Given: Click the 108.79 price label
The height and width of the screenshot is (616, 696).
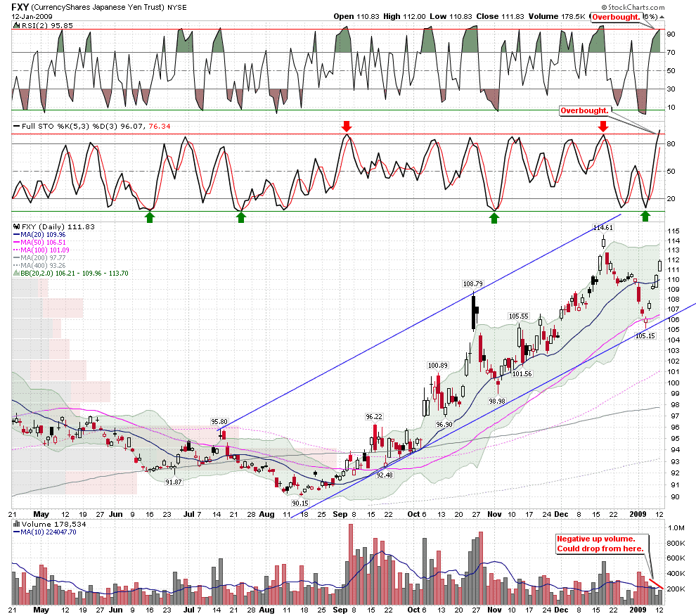Looking at the screenshot, I should click(x=472, y=284).
